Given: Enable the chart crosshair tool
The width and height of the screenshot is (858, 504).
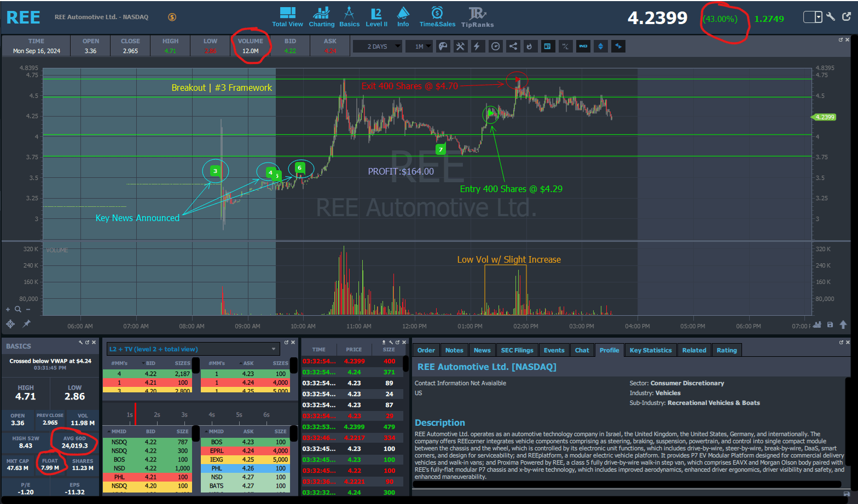Looking at the screenshot, I should 10,324.
